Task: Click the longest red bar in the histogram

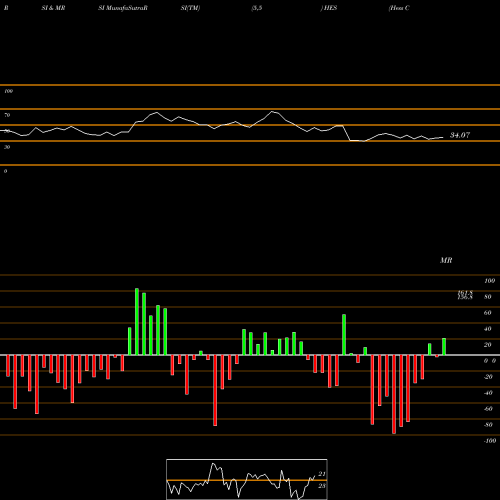Action: point(394,394)
